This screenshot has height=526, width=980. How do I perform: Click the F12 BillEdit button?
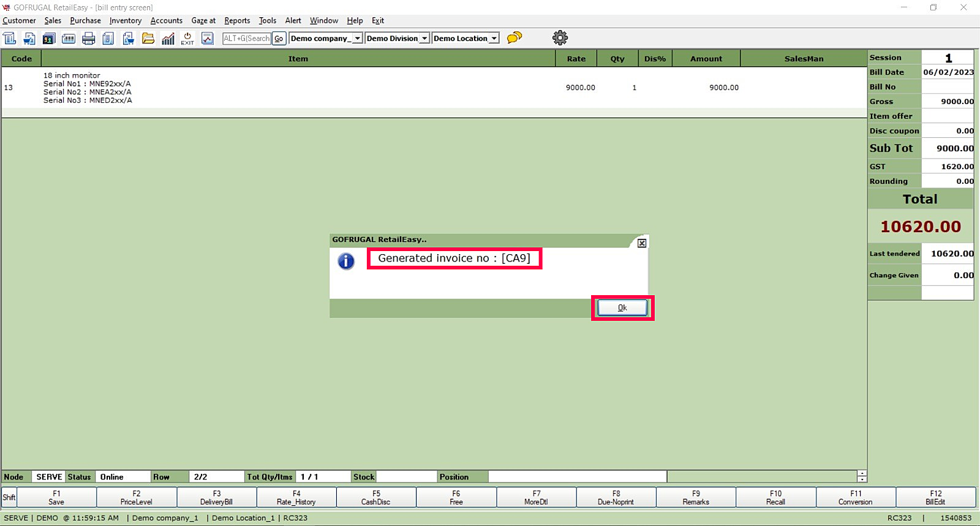(936, 497)
